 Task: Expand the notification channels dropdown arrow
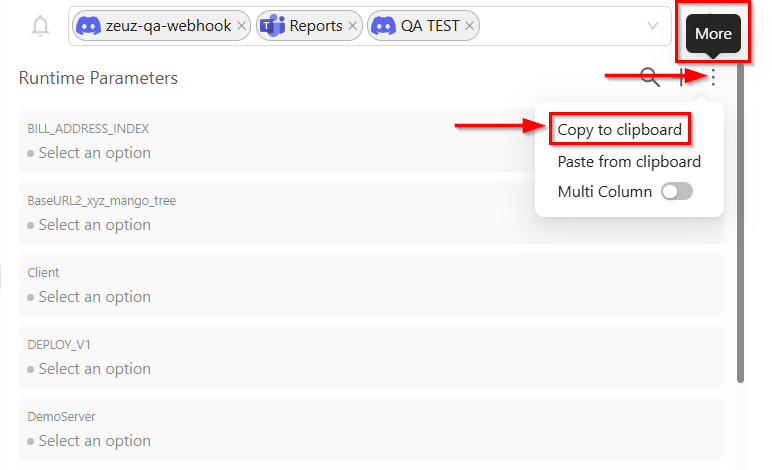coord(653,26)
